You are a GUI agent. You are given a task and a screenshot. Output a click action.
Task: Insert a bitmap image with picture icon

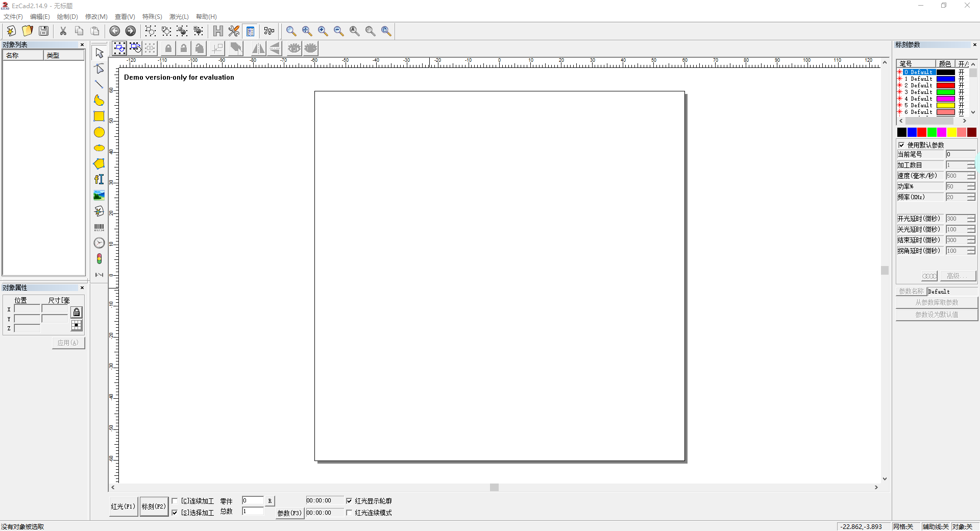tap(99, 196)
